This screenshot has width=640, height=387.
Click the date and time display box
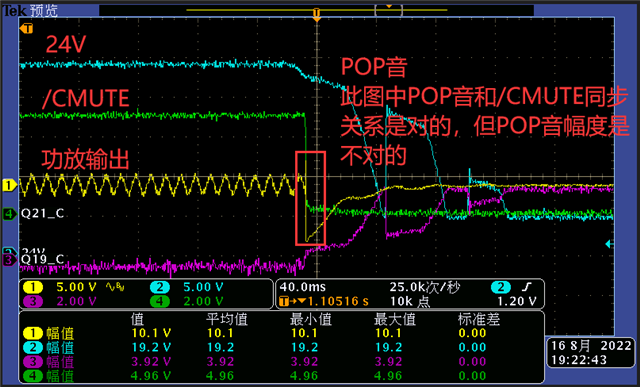[x=591, y=353]
